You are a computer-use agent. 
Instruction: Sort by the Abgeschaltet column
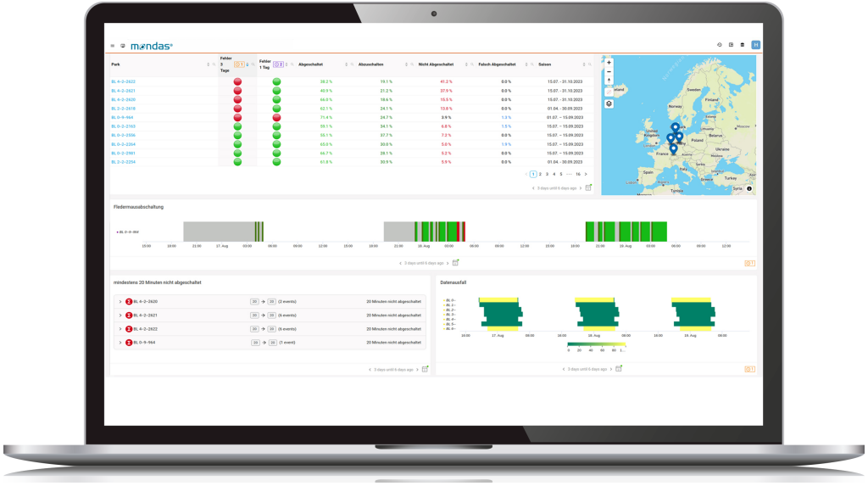point(347,64)
